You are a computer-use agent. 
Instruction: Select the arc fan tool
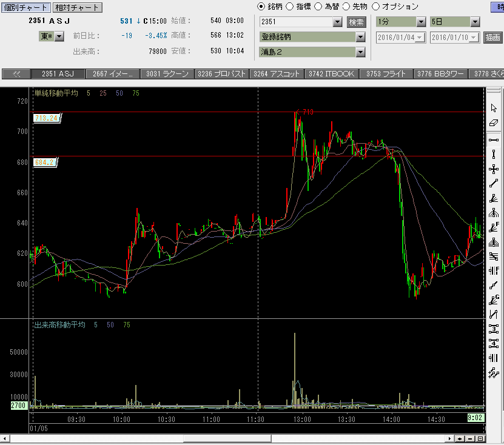(494, 213)
